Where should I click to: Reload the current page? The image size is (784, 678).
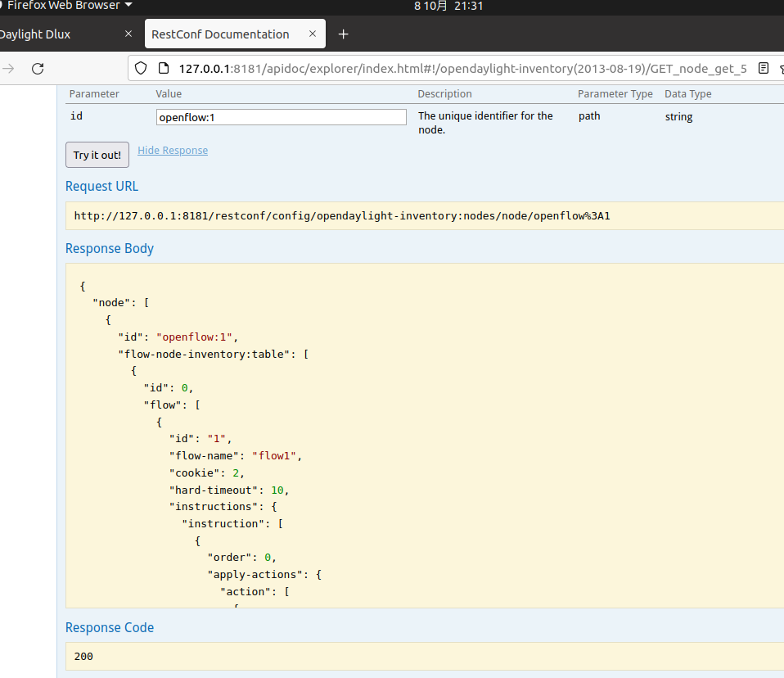(x=38, y=69)
